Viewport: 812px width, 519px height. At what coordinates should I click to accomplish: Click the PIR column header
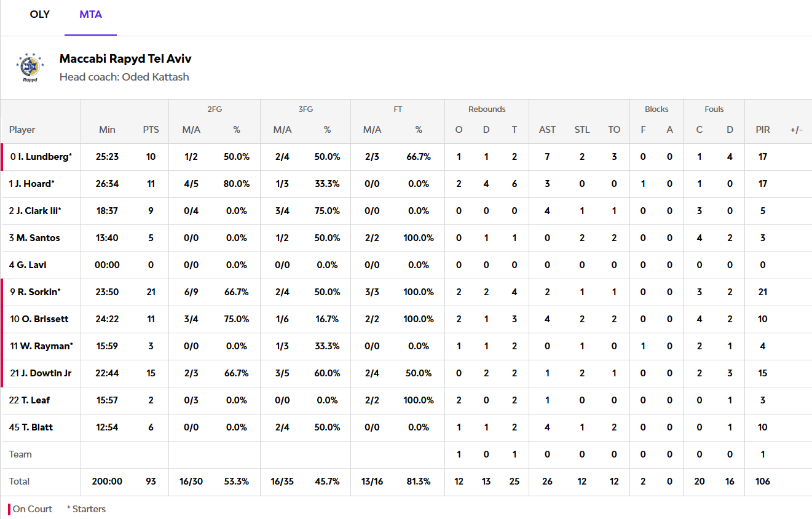763,130
